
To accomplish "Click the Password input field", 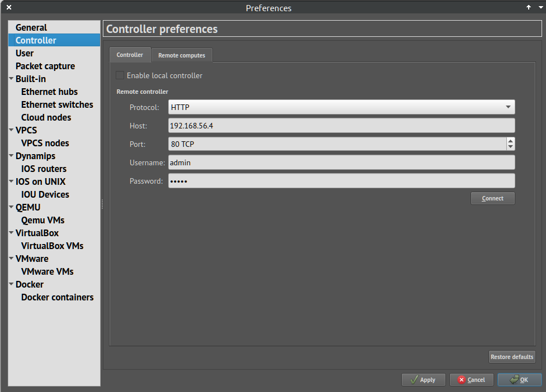I will pyautogui.click(x=341, y=181).
